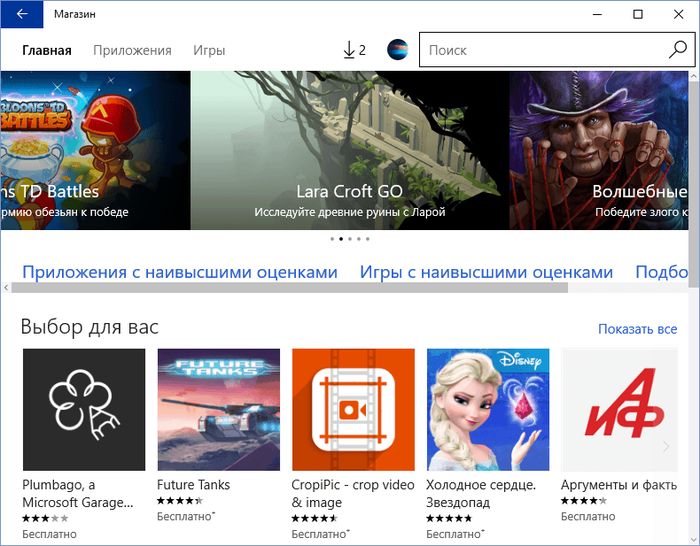Click the Холодное сердце. Звездопад title
700x546 pixels.
(x=481, y=494)
